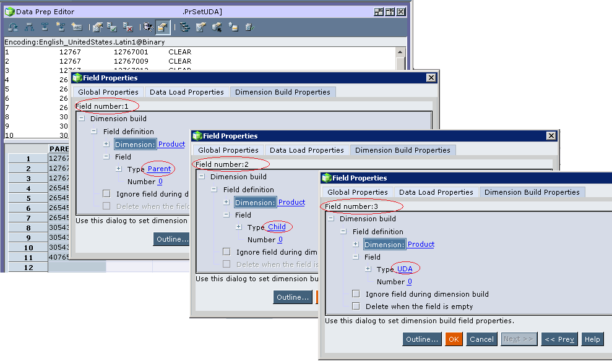Open Data Load Properties tab in Field number 1 dialog
Viewport: 612px width, 364px height.
coord(186,92)
